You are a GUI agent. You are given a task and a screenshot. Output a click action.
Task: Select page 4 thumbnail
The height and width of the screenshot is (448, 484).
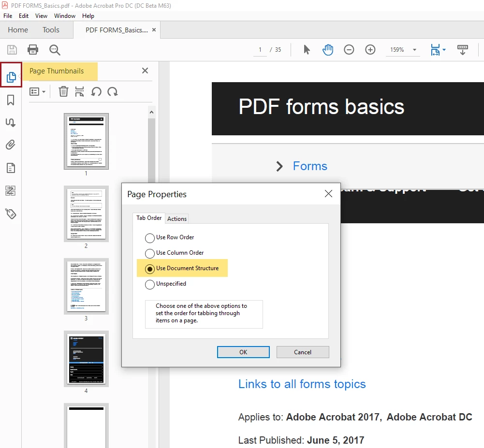coord(86,359)
